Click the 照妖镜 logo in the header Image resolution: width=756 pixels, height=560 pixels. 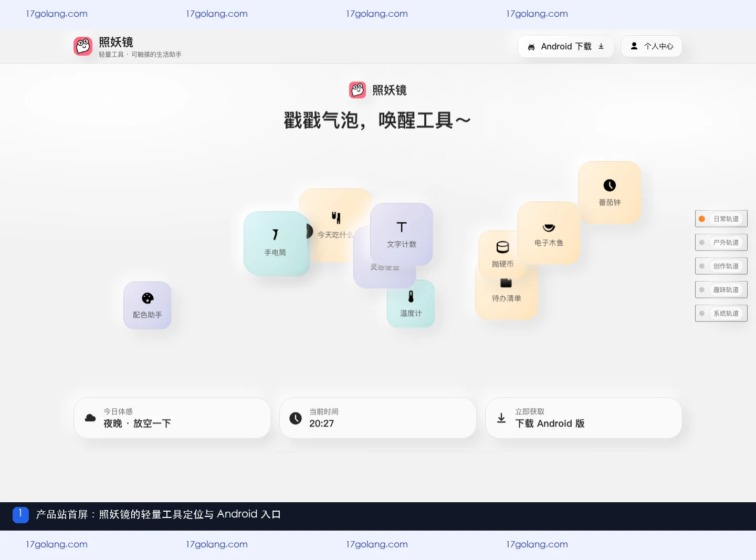[83, 46]
